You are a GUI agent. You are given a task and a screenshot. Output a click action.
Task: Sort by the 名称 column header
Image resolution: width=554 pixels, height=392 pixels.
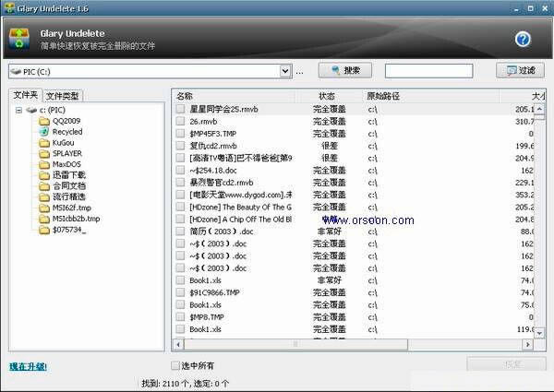coord(235,96)
